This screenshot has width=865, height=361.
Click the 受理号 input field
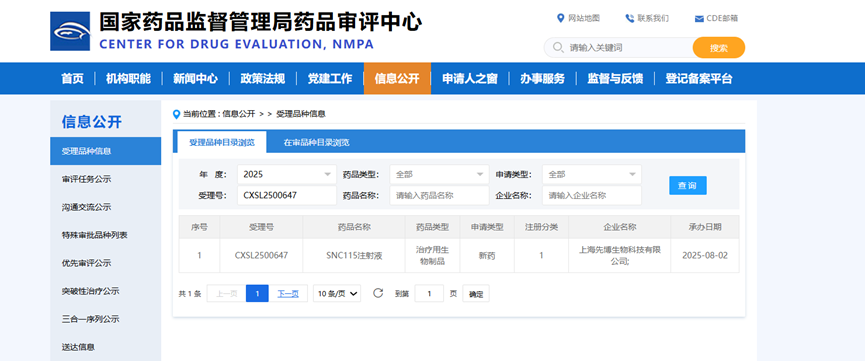pyautogui.click(x=287, y=195)
